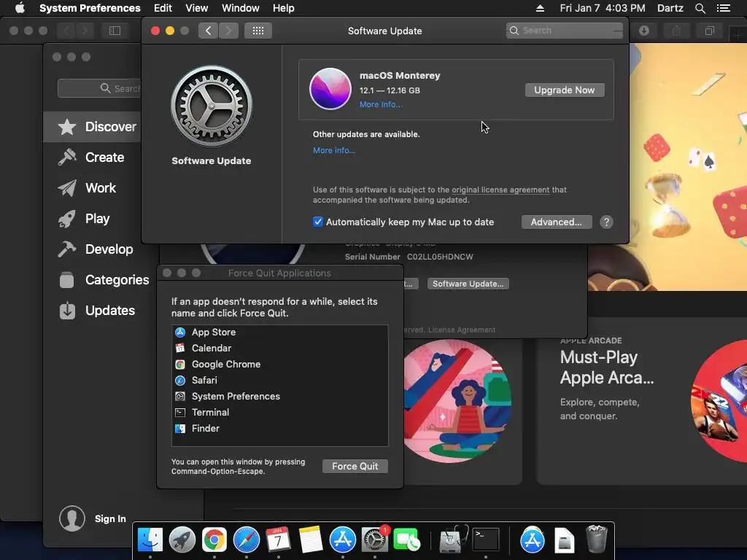The image size is (747, 560).
Task: Click the Apple menu logo
Action: pyautogui.click(x=20, y=8)
